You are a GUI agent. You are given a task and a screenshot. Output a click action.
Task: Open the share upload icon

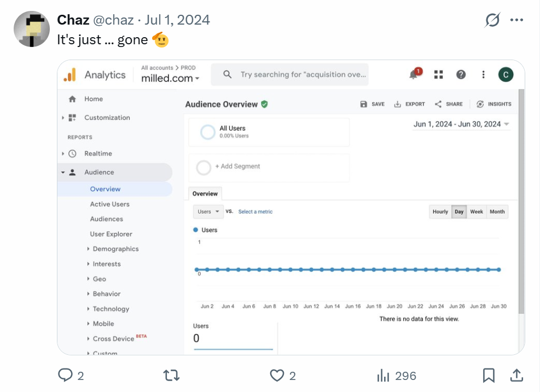click(516, 375)
